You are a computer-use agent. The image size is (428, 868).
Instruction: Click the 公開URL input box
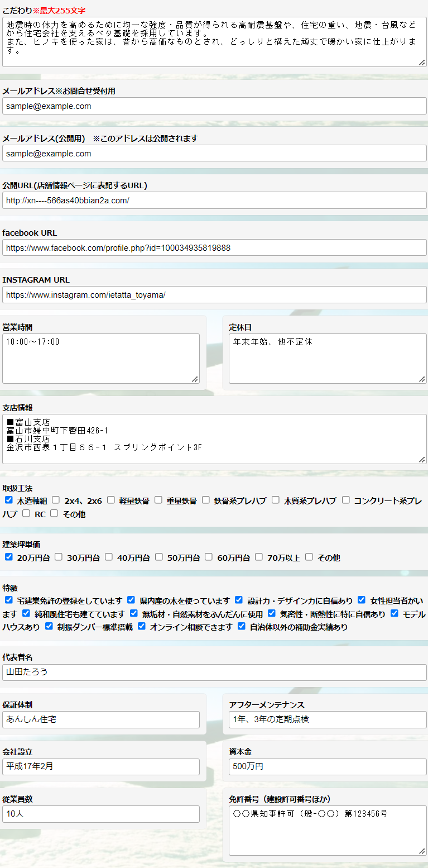[x=214, y=200]
